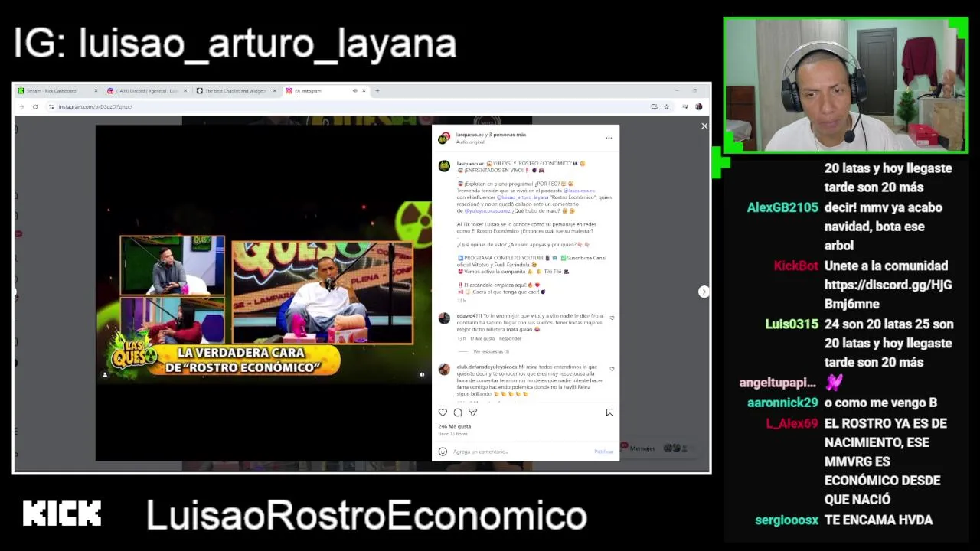Click the browser extensions icon in toolbar
Screen dimensions: 980x551
pos(684,106)
